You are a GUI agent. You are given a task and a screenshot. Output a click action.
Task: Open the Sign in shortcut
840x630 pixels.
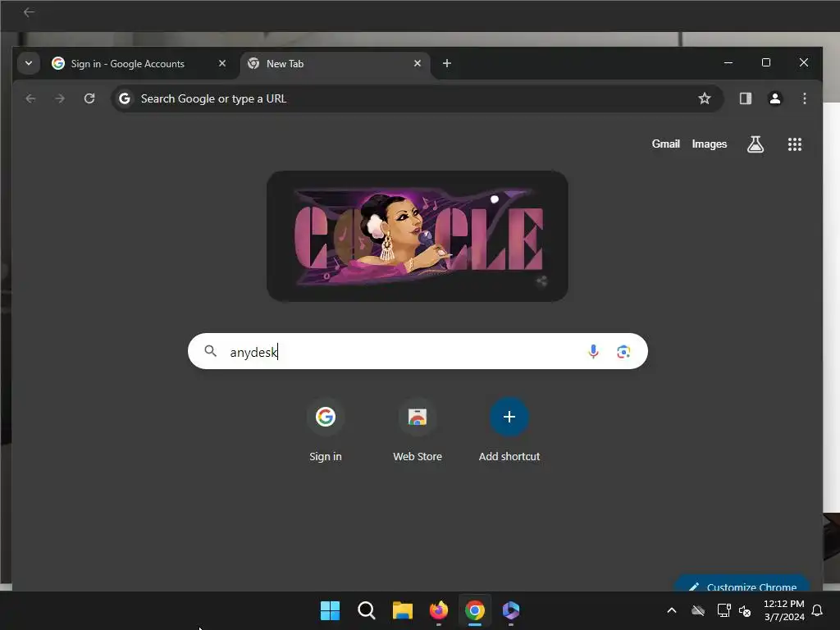pos(325,430)
